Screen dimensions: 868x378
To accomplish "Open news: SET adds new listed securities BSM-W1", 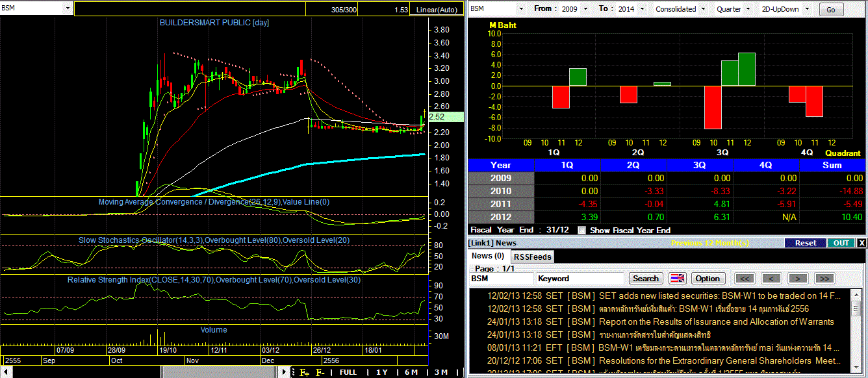I will point(664,296).
